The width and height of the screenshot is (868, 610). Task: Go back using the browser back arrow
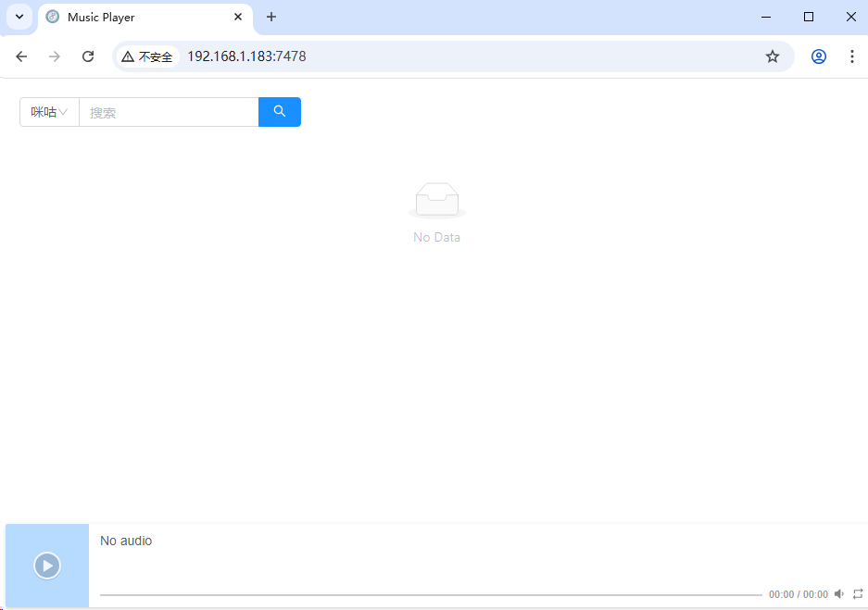21,56
